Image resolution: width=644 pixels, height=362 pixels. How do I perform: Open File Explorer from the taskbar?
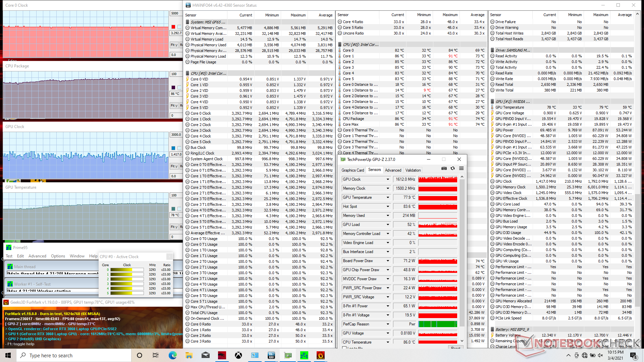click(189, 355)
